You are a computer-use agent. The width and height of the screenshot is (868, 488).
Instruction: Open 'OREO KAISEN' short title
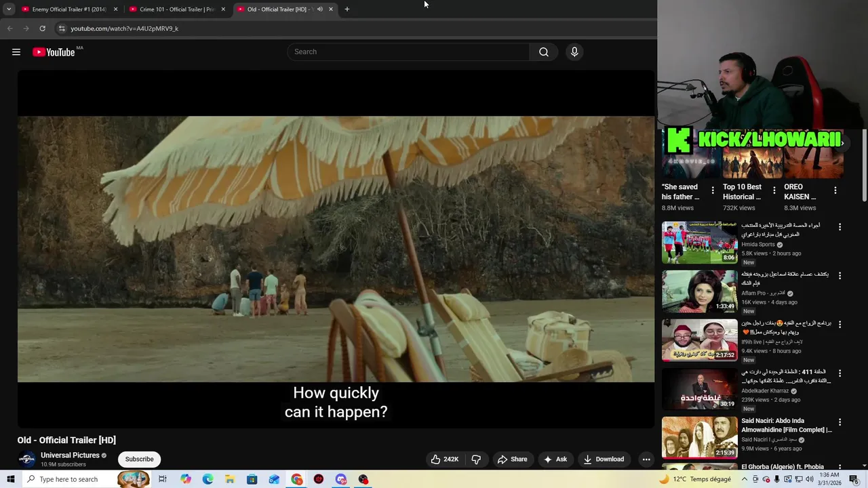[800, 192]
